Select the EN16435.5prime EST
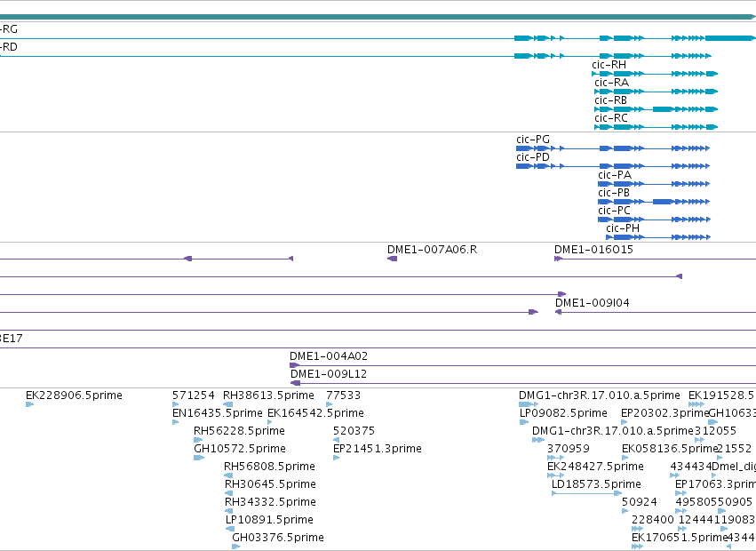 coord(176,422)
